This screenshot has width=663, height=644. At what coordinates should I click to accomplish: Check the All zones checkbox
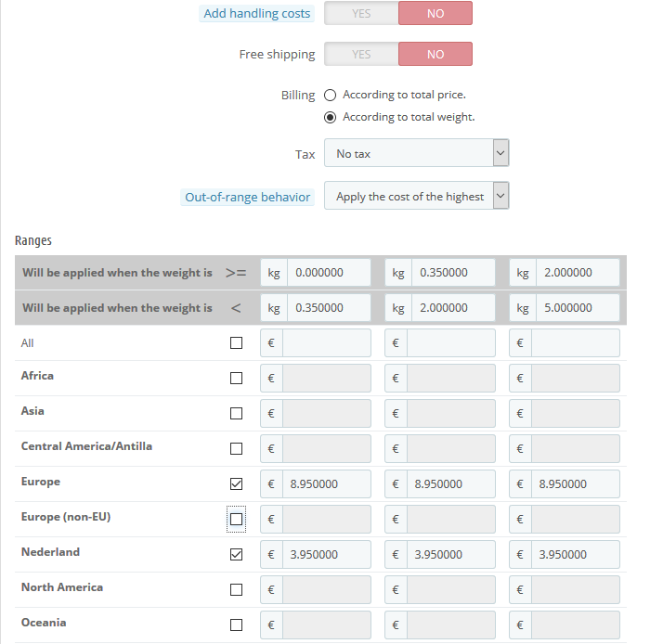click(x=236, y=343)
